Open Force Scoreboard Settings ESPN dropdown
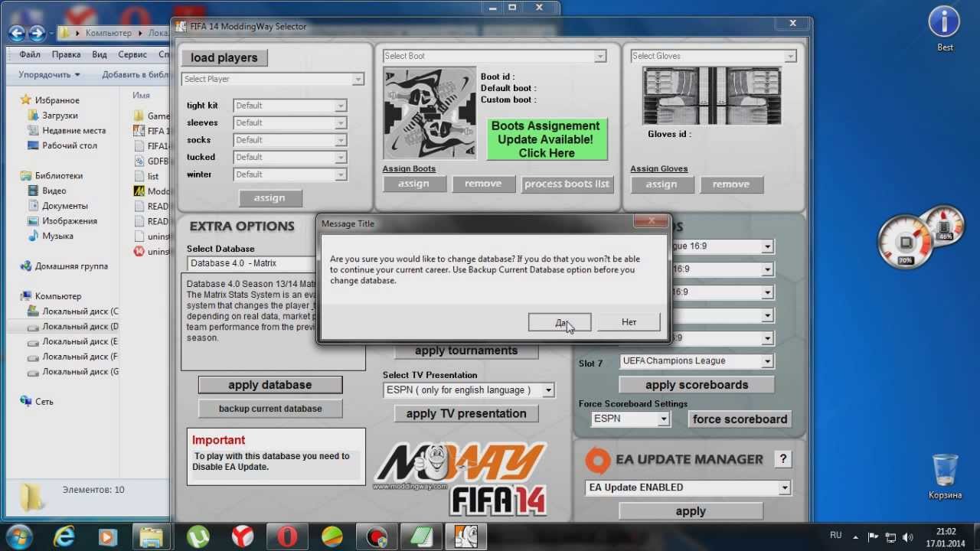 click(664, 419)
